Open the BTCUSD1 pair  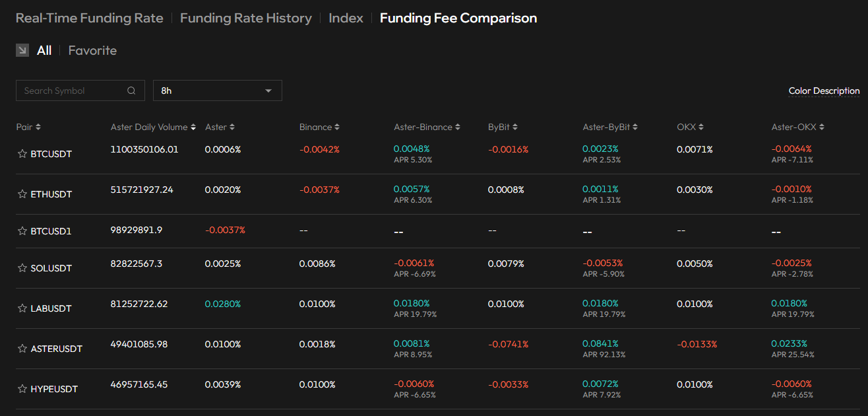(x=51, y=231)
